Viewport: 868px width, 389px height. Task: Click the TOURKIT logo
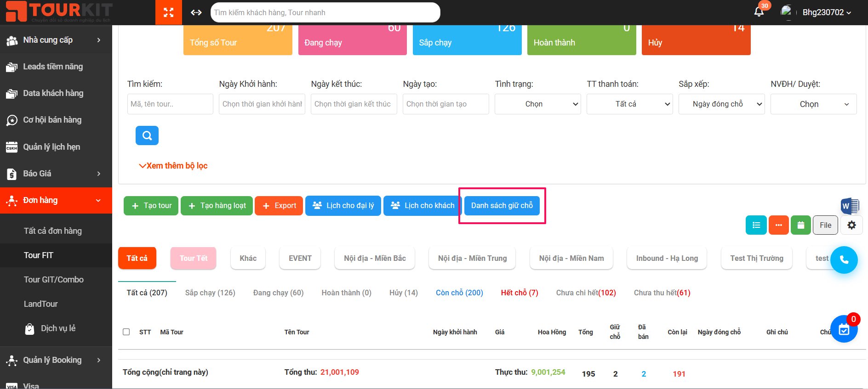59,12
